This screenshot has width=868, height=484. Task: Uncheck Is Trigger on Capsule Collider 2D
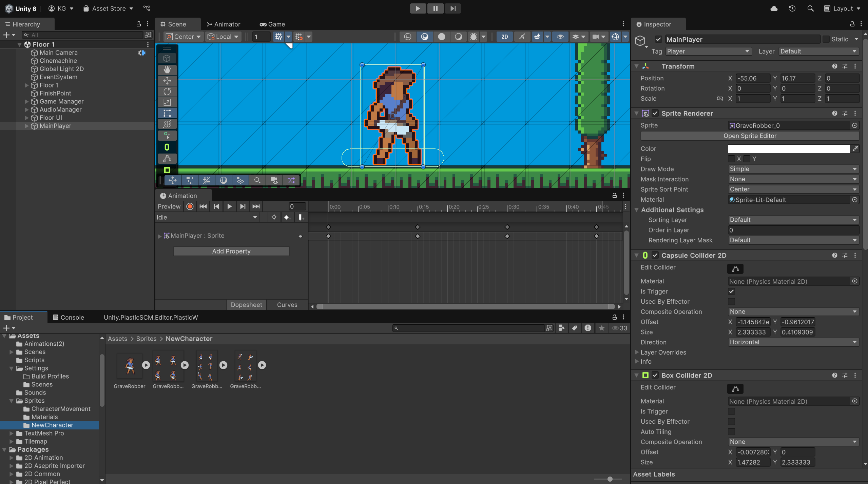(x=731, y=291)
